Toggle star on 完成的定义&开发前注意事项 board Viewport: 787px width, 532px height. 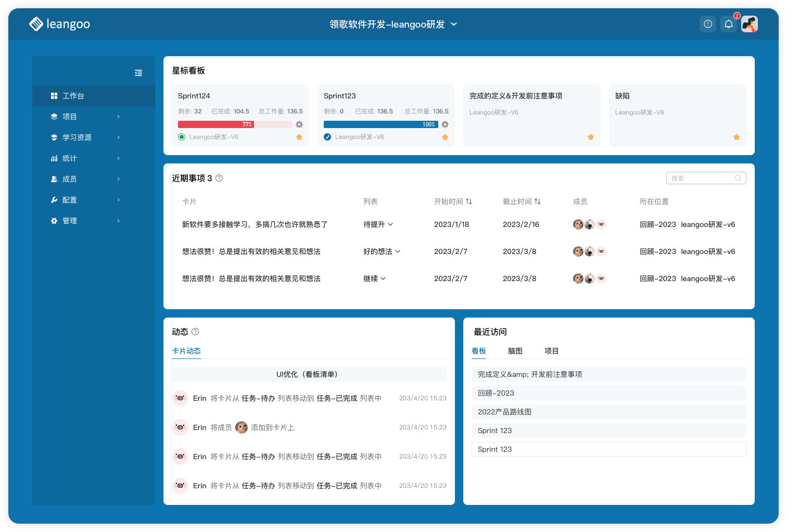pyautogui.click(x=591, y=137)
